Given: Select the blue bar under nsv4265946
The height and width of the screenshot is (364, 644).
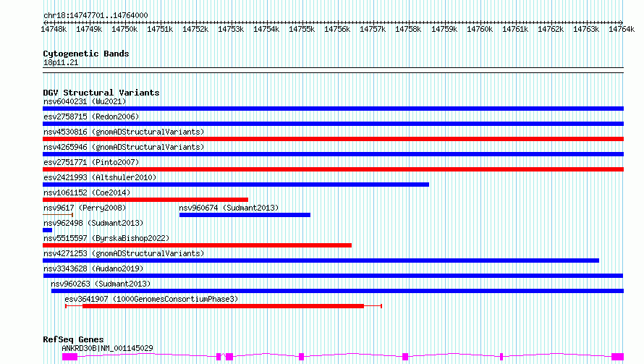Looking at the screenshot, I should coord(333,154).
